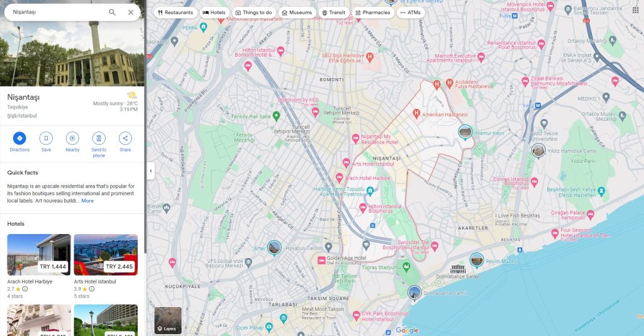644x336 pixels.
Task: Select Swissotel The Bosphorus pin
Action: click(435, 246)
